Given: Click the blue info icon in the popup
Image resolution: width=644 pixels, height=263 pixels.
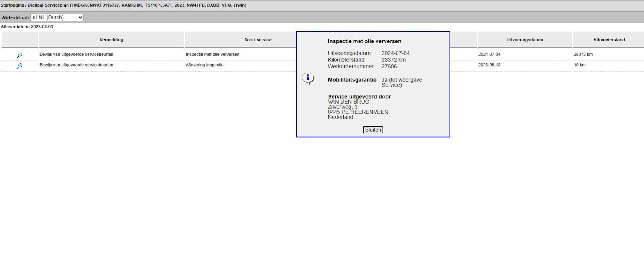Looking at the screenshot, I should point(308,78).
